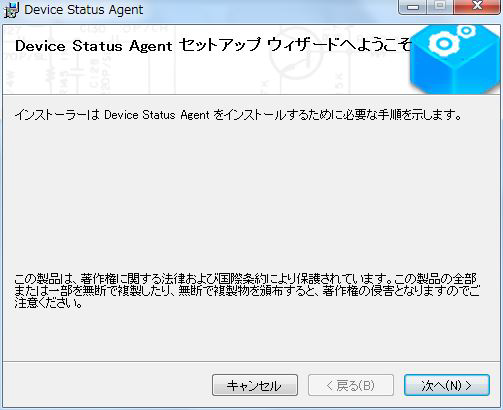
Task: Click the grayed-out maximize button
Action: (440, 7)
